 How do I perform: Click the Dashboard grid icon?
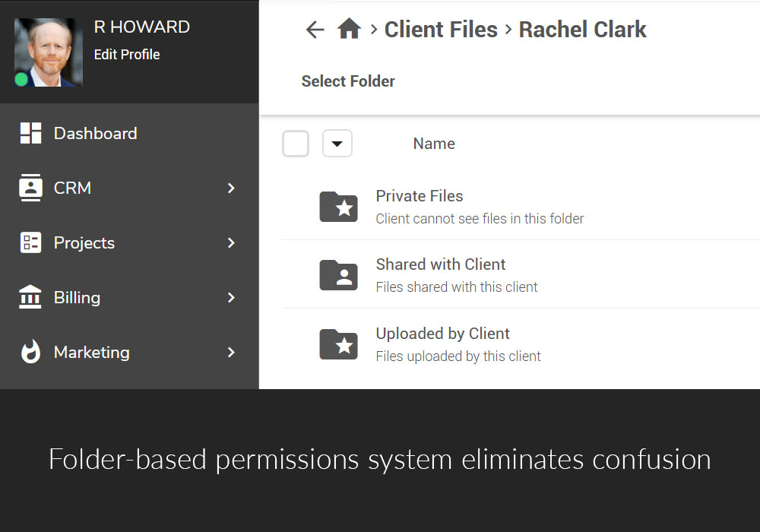[30, 133]
